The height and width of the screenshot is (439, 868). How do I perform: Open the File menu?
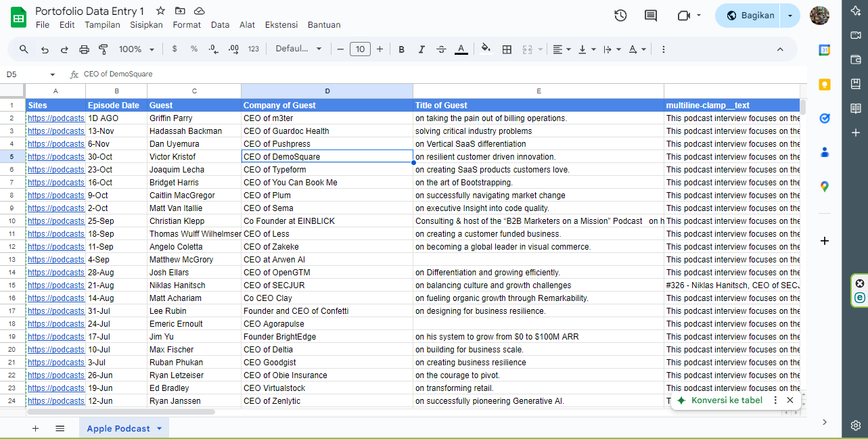[x=43, y=25]
